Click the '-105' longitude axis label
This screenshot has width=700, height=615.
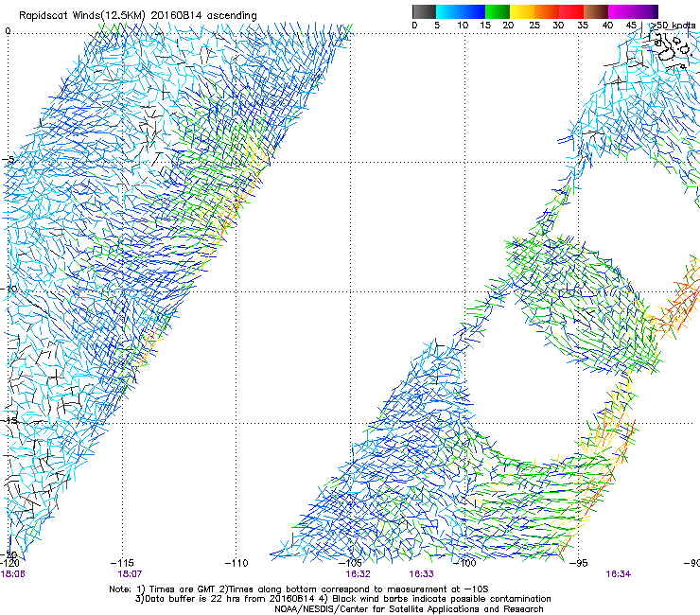pyautogui.click(x=350, y=563)
